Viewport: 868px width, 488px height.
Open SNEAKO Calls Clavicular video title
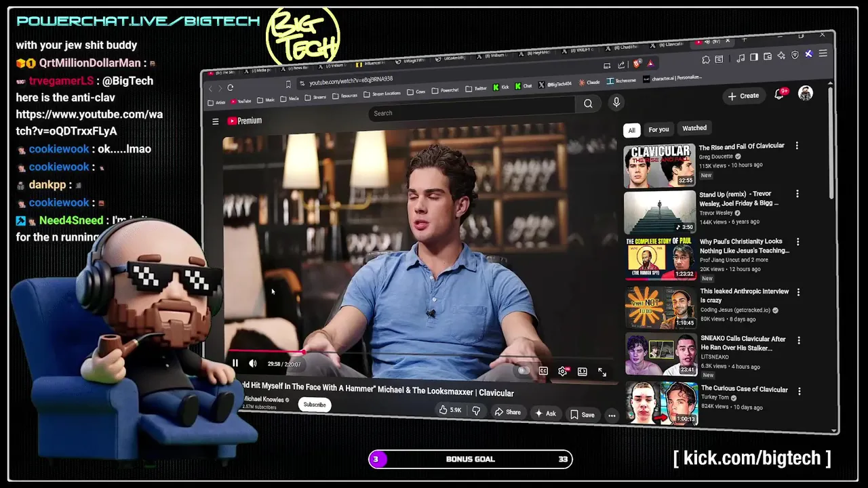743,343
